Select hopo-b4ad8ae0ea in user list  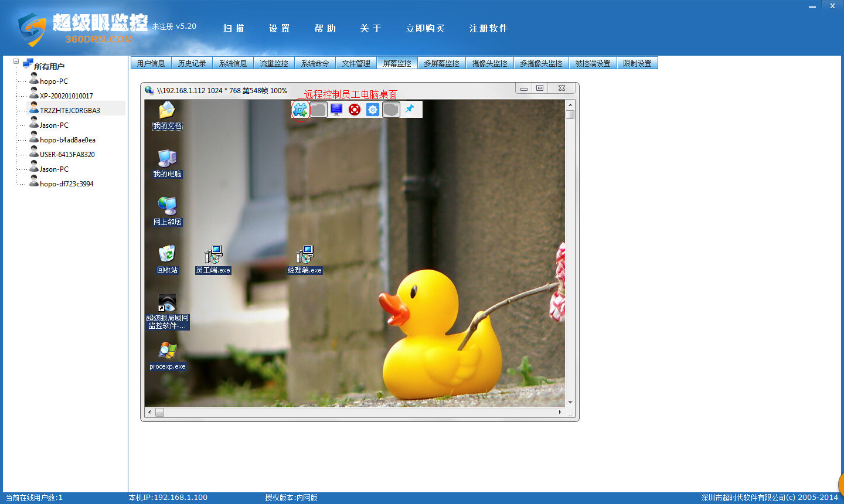tap(67, 140)
